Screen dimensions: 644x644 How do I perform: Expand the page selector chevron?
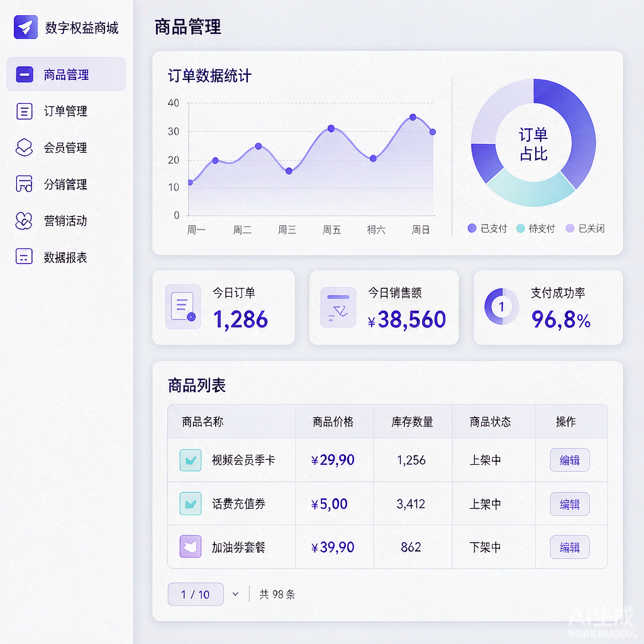click(x=235, y=594)
